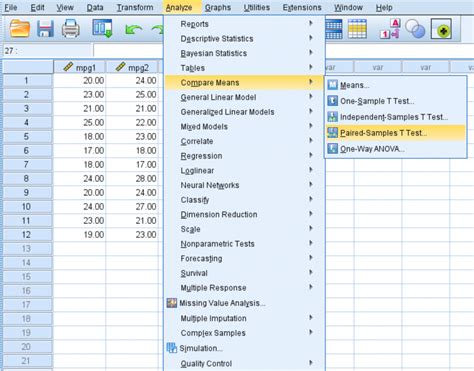The image size is (474, 371).
Task: Expand the General Linear Model submenu
Action: [244, 97]
